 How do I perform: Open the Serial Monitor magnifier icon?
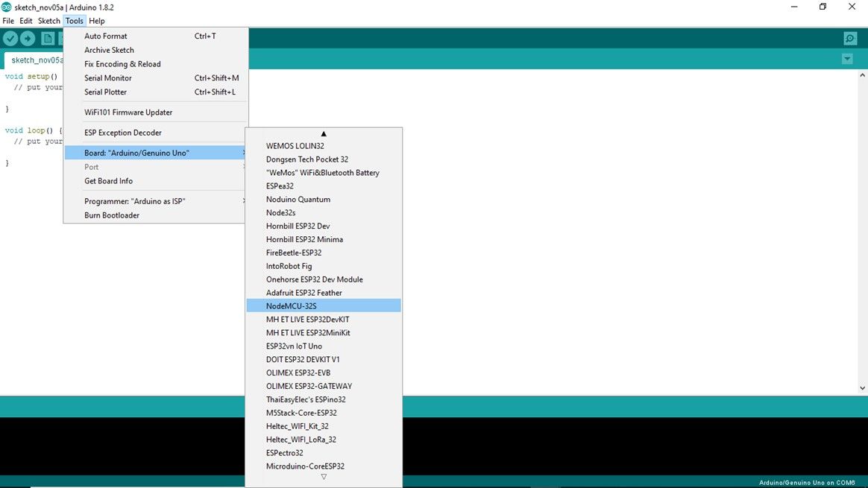click(x=850, y=38)
